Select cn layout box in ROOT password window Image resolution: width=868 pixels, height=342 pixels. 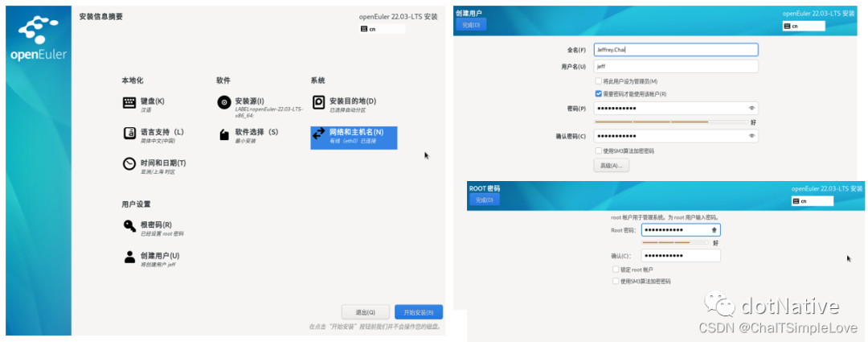(x=813, y=201)
